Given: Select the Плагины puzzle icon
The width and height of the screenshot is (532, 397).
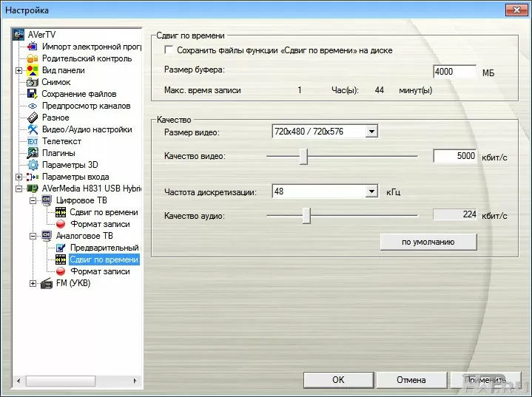Looking at the screenshot, I should coord(33,153).
